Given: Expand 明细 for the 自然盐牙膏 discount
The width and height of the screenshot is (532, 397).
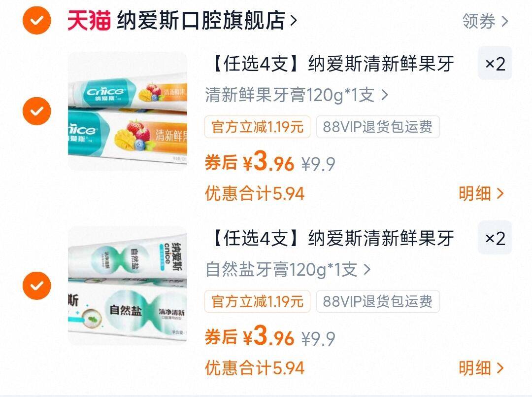Looking at the screenshot, I should pos(481,368).
